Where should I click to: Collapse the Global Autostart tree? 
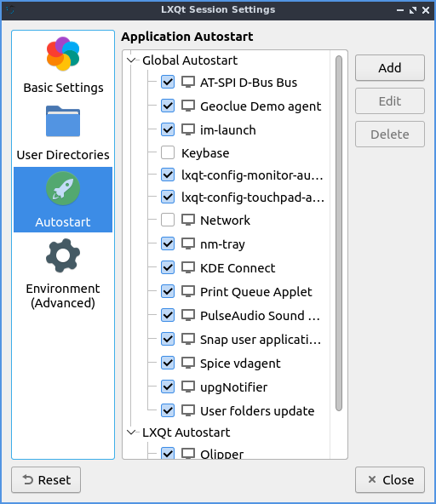click(x=131, y=60)
